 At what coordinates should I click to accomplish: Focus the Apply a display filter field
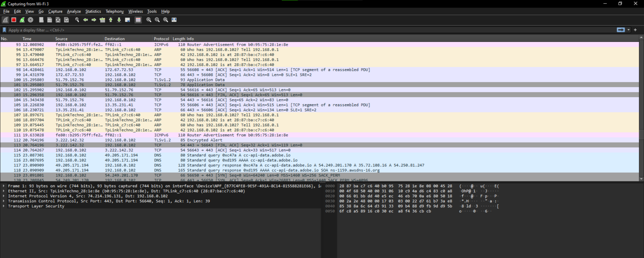click(x=310, y=30)
